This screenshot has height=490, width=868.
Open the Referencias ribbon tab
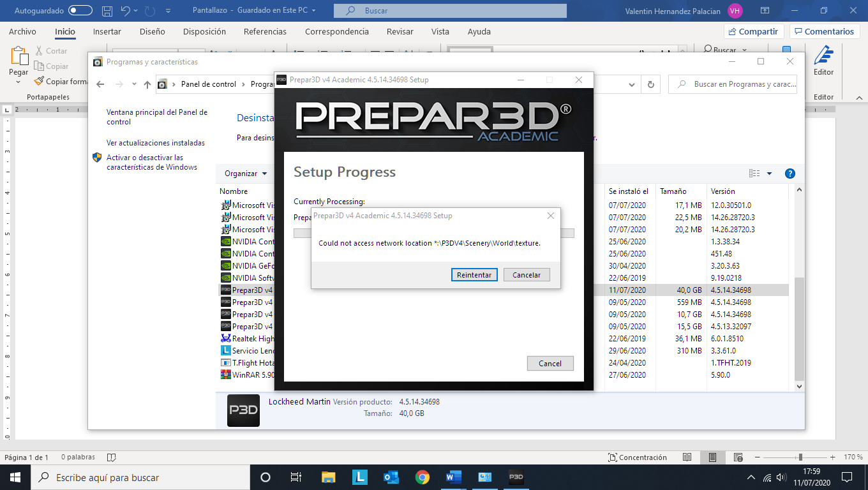click(265, 31)
